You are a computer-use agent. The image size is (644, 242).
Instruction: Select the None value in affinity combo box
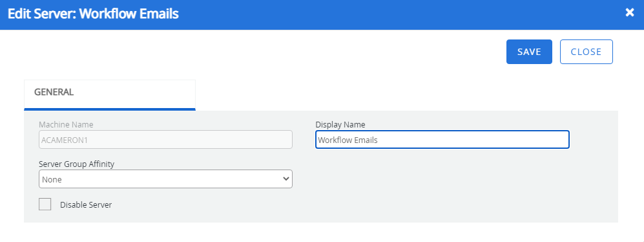coord(52,180)
